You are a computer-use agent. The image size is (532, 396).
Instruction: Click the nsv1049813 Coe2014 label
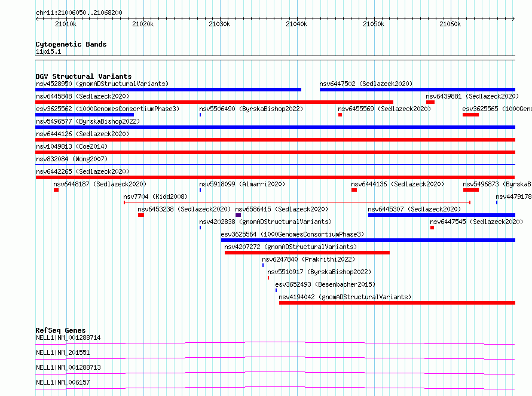coord(72,146)
